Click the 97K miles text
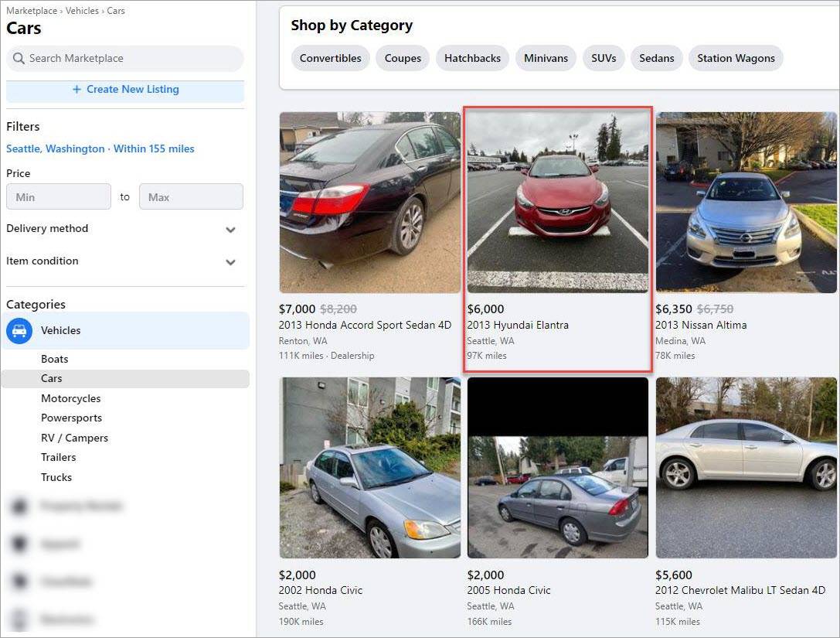840x638 pixels. click(486, 356)
